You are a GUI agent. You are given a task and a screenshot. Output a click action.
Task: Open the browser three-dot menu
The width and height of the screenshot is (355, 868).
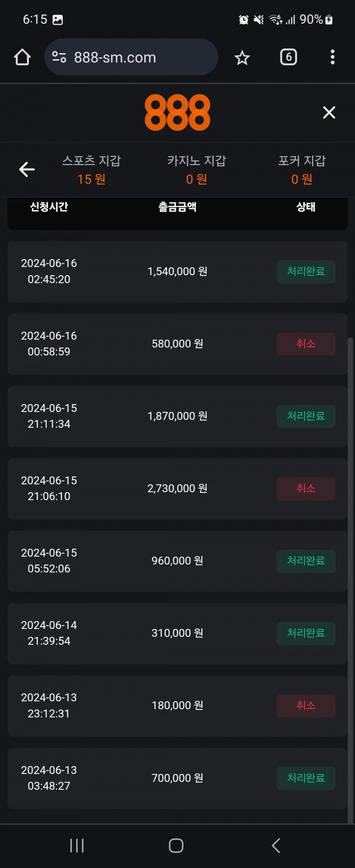(x=332, y=57)
